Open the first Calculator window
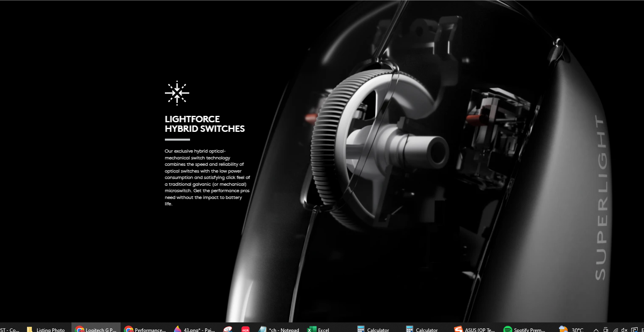The image size is (644, 332). (x=373, y=329)
